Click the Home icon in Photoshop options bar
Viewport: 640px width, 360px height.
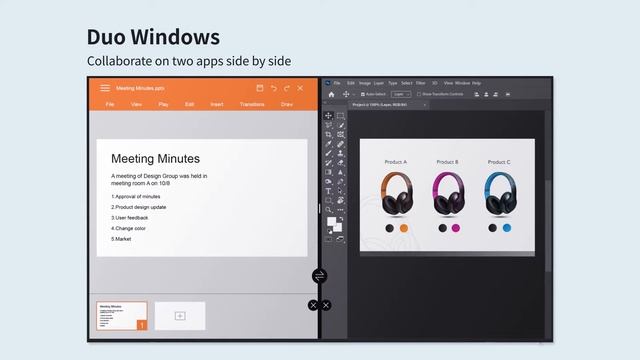331,94
